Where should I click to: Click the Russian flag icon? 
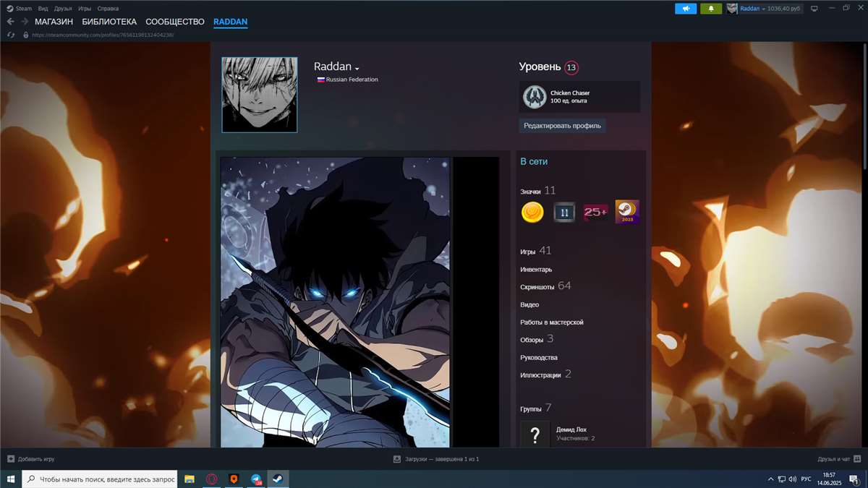pos(320,80)
